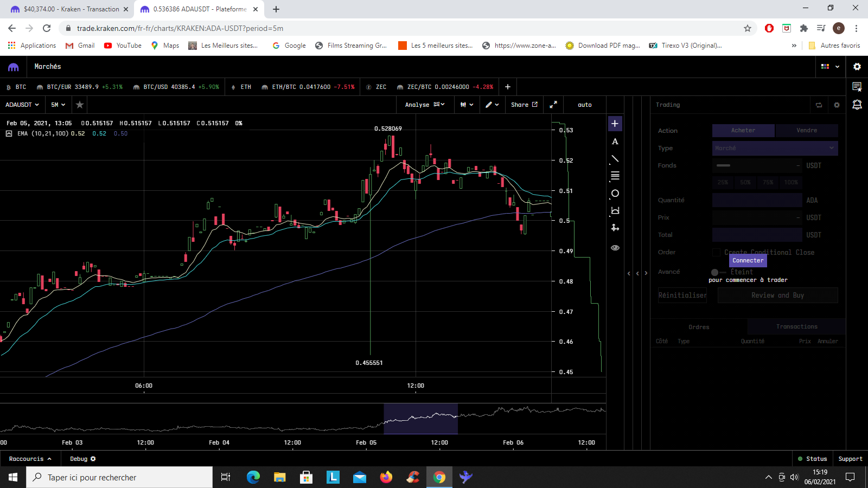Screen dimensions: 868x488
Task: Click the chart range navigator selection
Action: point(420,419)
